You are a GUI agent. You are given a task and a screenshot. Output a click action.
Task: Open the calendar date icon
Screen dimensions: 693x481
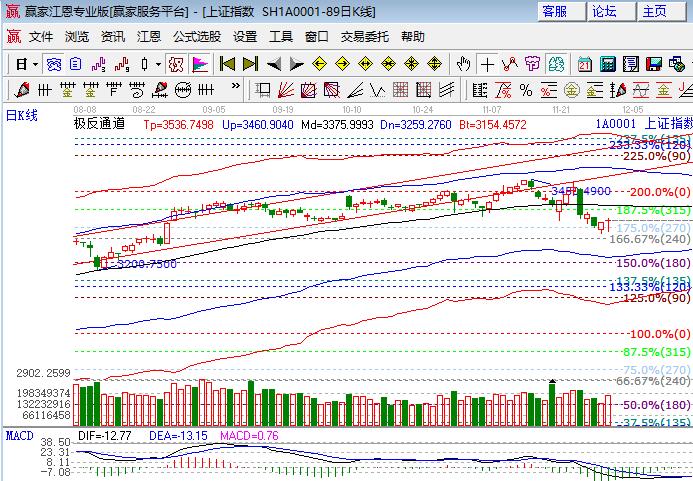click(582, 64)
